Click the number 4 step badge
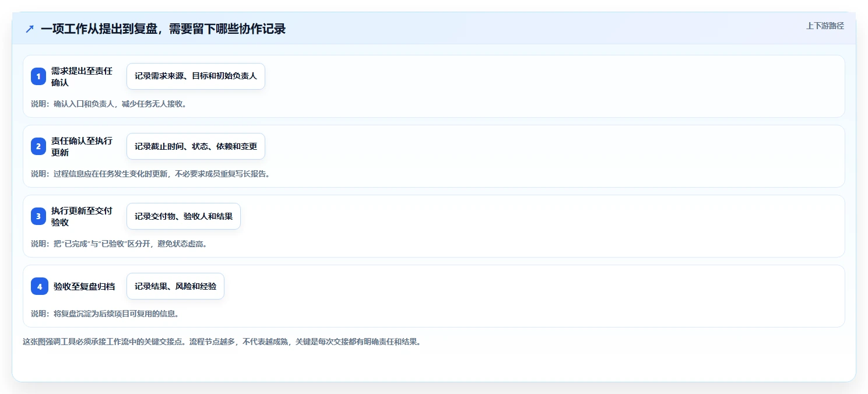Image resolution: width=868 pixels, height=394 pixels. (x=38, y=286)
